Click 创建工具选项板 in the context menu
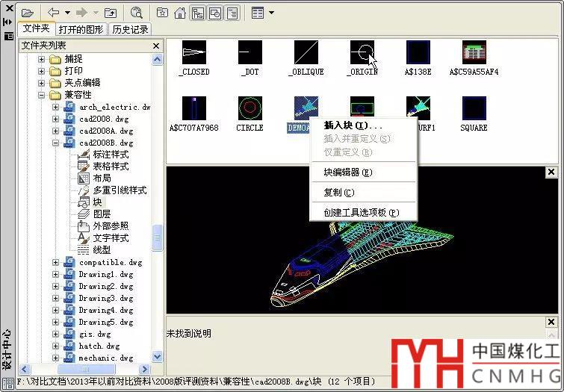Screen dimensions: 564x392 (361, 213)
